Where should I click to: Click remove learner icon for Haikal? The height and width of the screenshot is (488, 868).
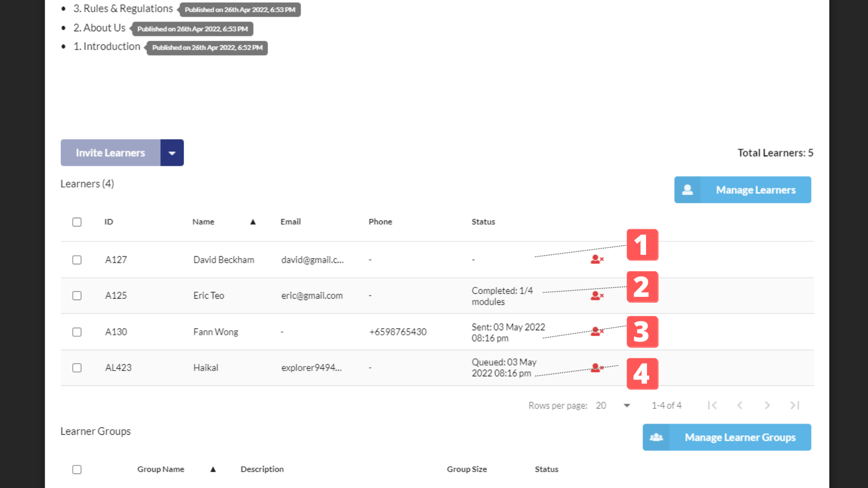(597, 368)
